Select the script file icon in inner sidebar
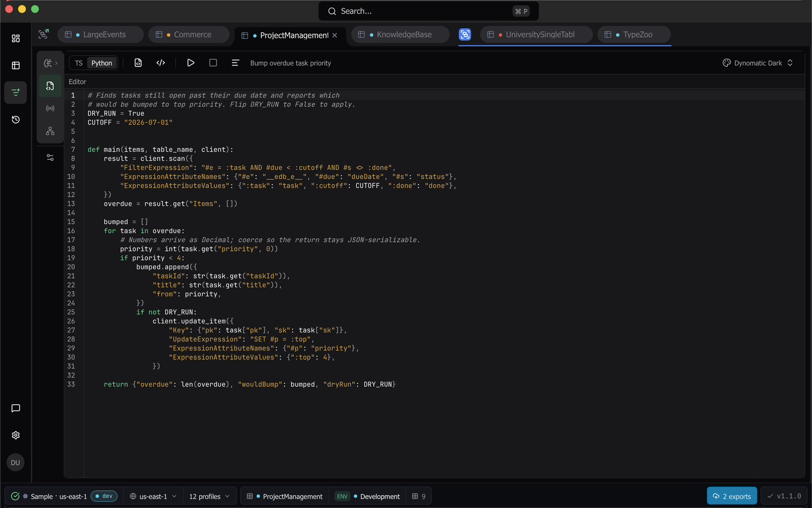Image resolution: width=812 pixels, height=508 pixels. pos(50,86)
